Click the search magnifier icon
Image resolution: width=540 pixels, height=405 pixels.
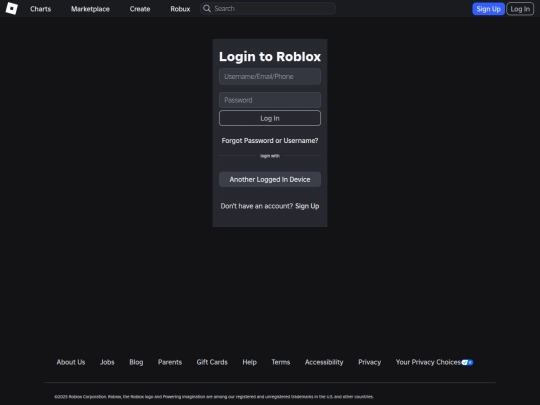pos(207,9)
